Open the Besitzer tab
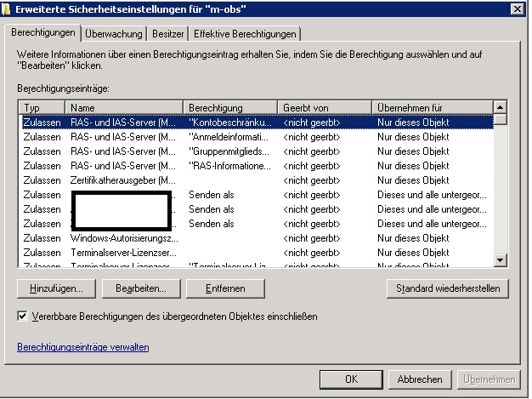 point(167,34)
